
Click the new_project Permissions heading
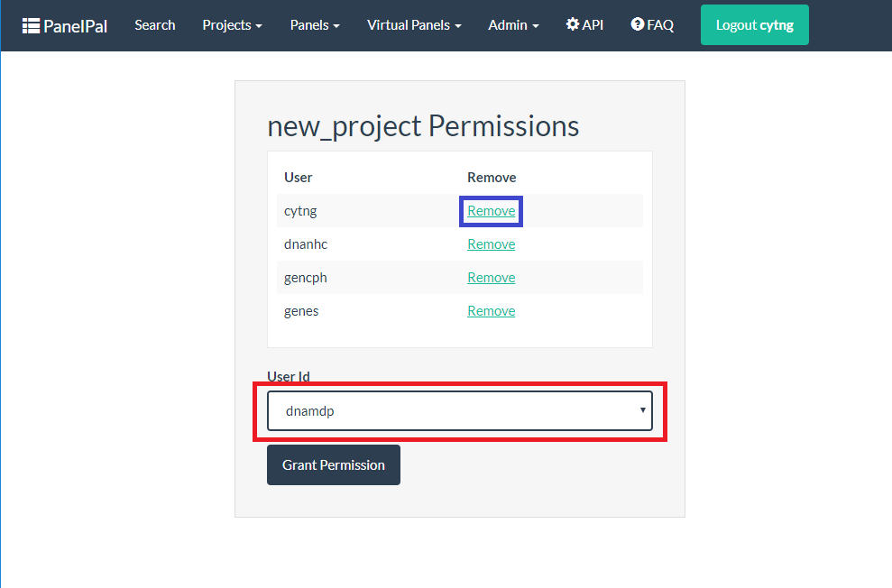[x=423, y=126]
